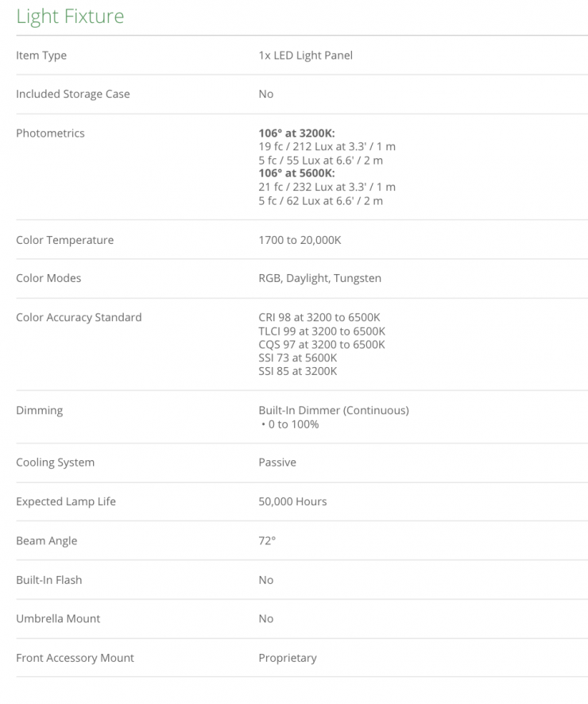Screen dimensions: 588x704
Task: Click the 19 fc / 212 Lux line
Action: 327,146
